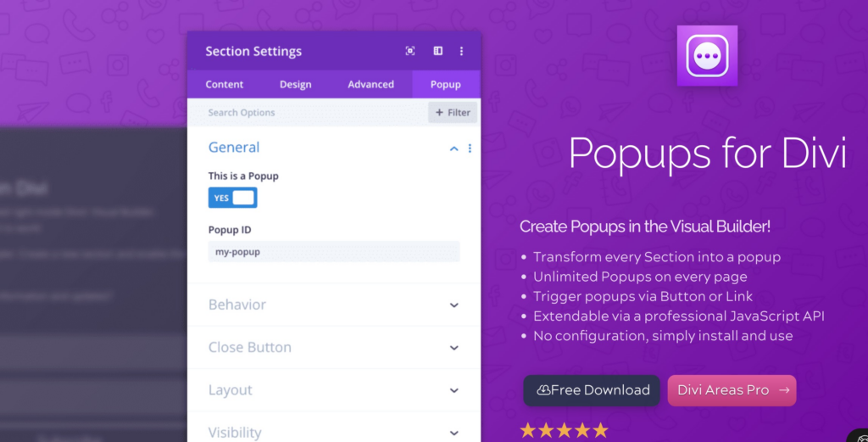Collapse the General section chevron

[454, 148]
